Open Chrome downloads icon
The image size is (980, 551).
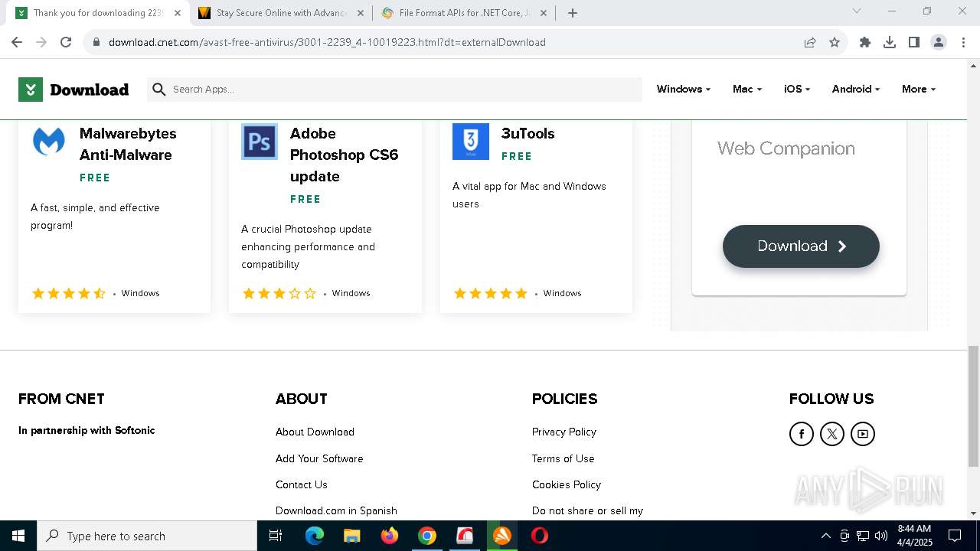(x=890, y=42)
